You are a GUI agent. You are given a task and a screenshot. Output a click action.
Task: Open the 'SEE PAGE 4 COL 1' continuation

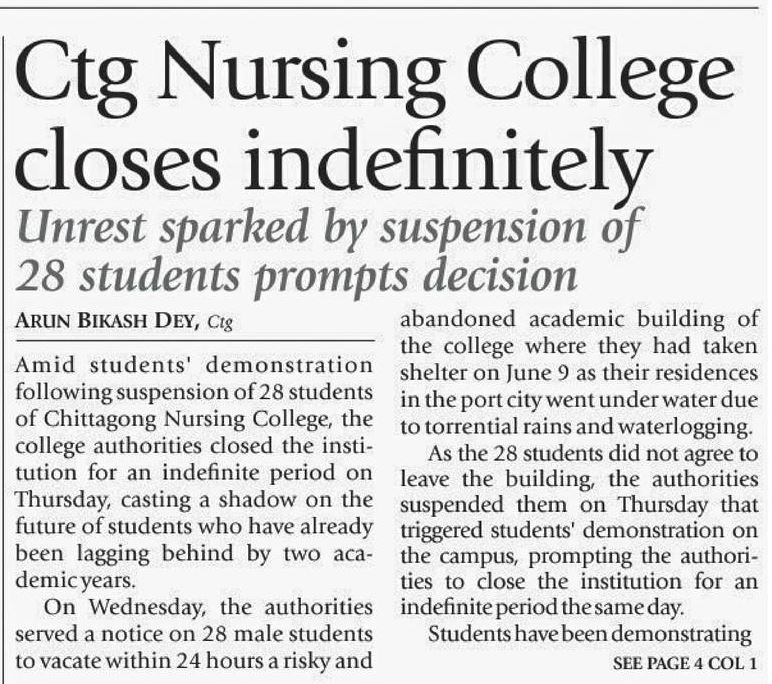[684, 662]
